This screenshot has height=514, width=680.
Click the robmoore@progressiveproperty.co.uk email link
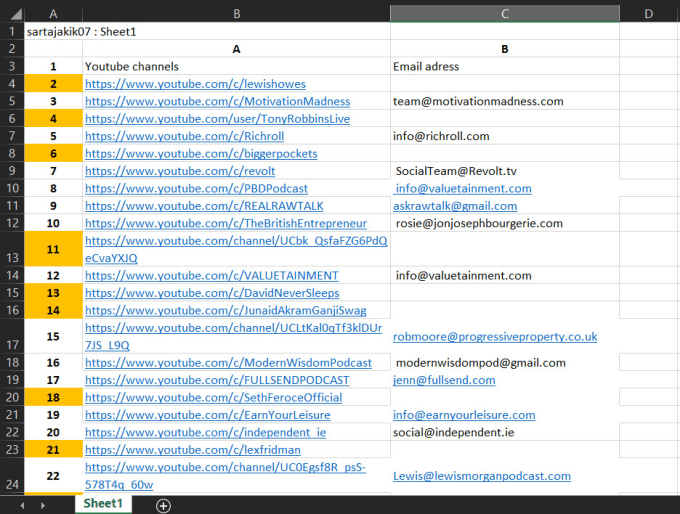(495, 337)
